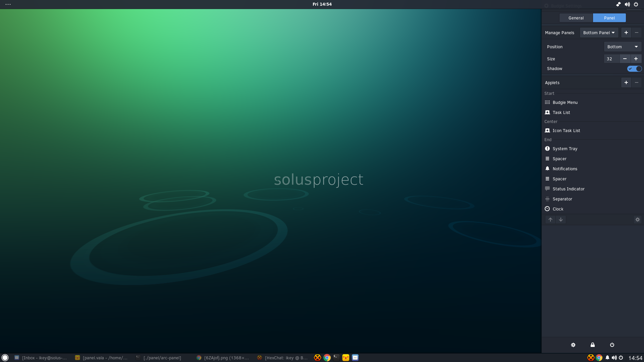Open the power options via the sidebar footer power icon

[612, 345]
